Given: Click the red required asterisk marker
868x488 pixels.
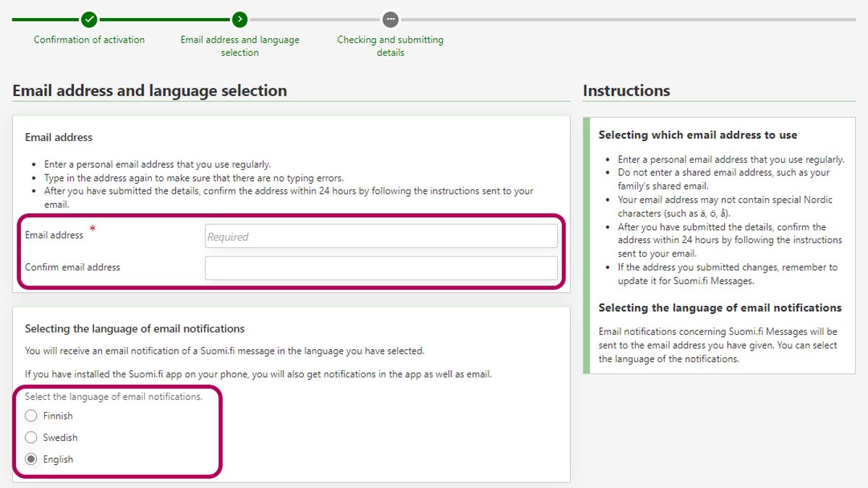Looking at the screenshot, I should [92, 229].
